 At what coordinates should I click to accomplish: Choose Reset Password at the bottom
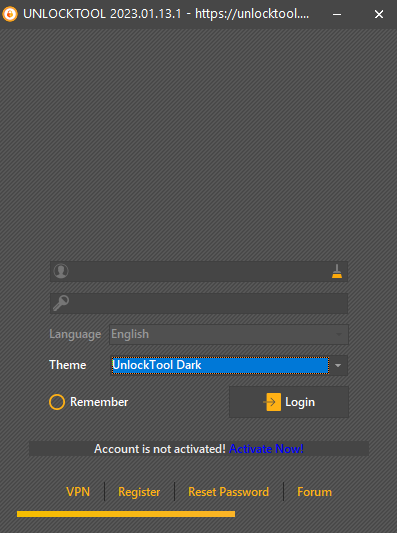(228, 492)
